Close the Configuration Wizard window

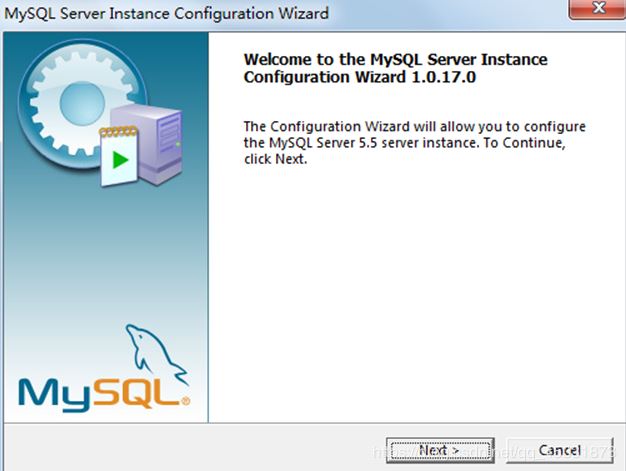(598, 9)
